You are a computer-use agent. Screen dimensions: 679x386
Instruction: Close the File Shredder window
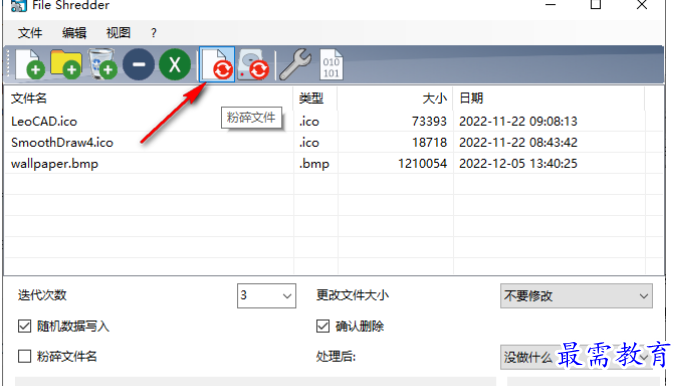click(x=642, y=5)
